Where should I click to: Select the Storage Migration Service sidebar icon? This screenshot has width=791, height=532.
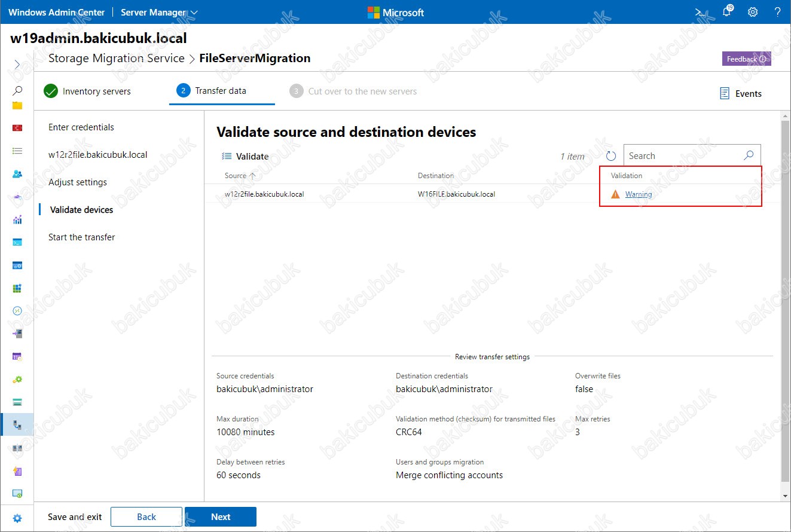17,425
